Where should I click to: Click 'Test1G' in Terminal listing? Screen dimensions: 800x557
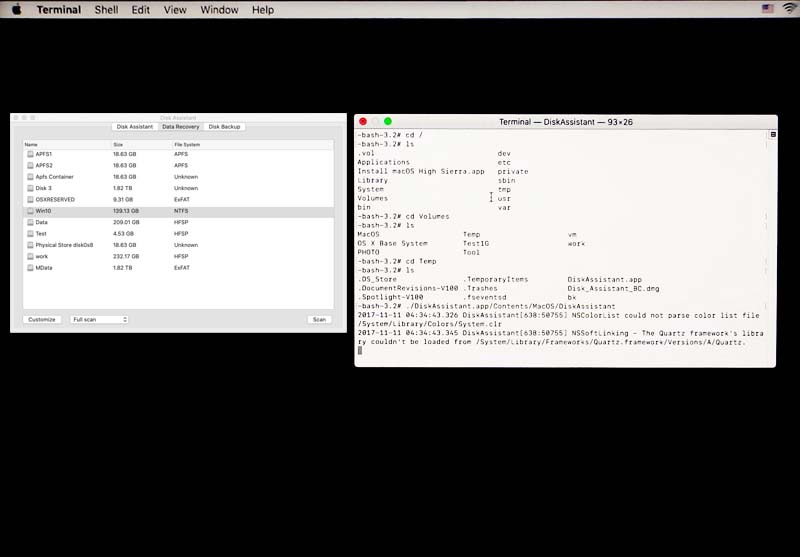[x=476, y=243]
